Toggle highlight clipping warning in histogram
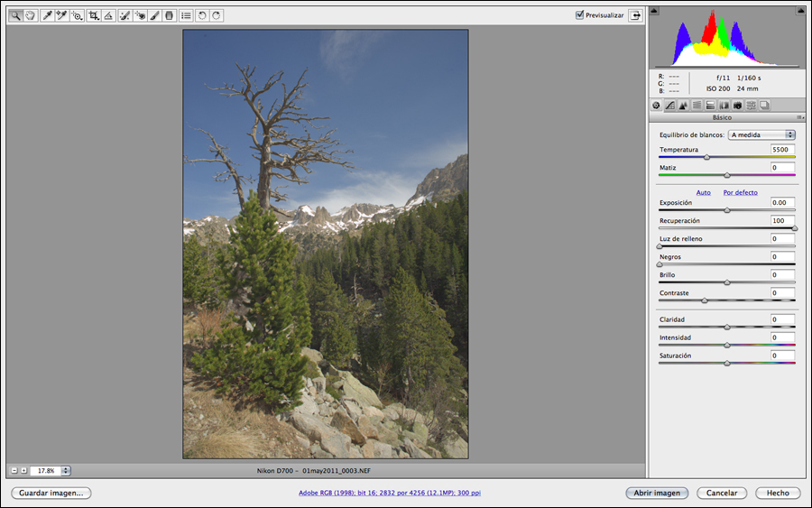This screenshot has height=508, width=812. point(800,11)
